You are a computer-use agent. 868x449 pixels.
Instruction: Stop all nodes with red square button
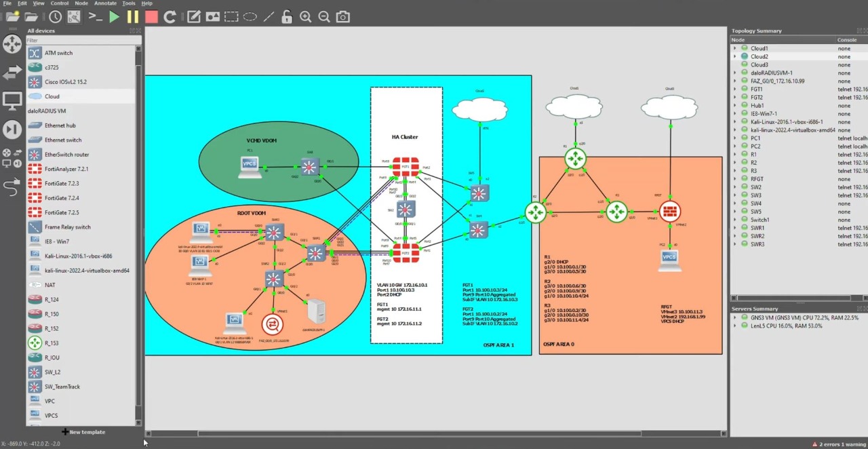coord(151,17)
